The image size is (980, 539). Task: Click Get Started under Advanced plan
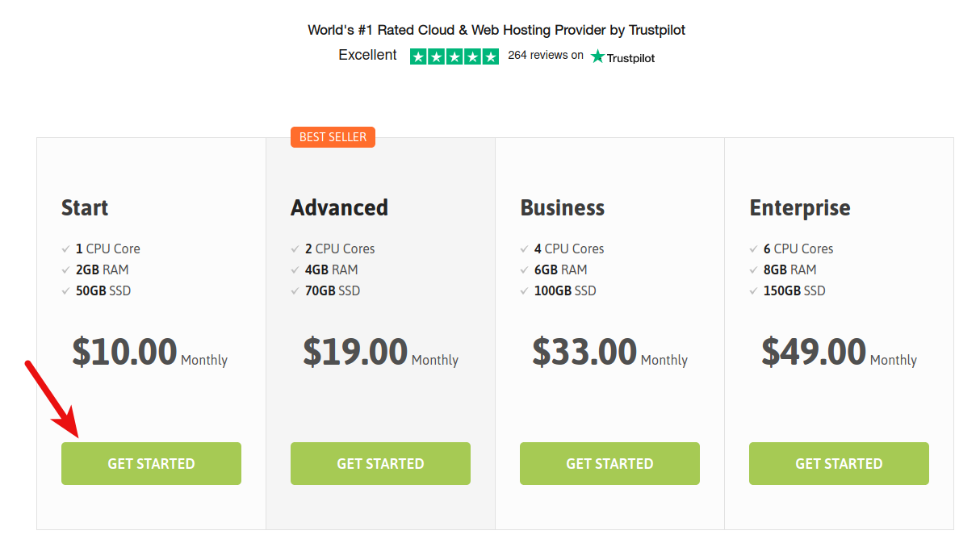[x=380, y=463]
